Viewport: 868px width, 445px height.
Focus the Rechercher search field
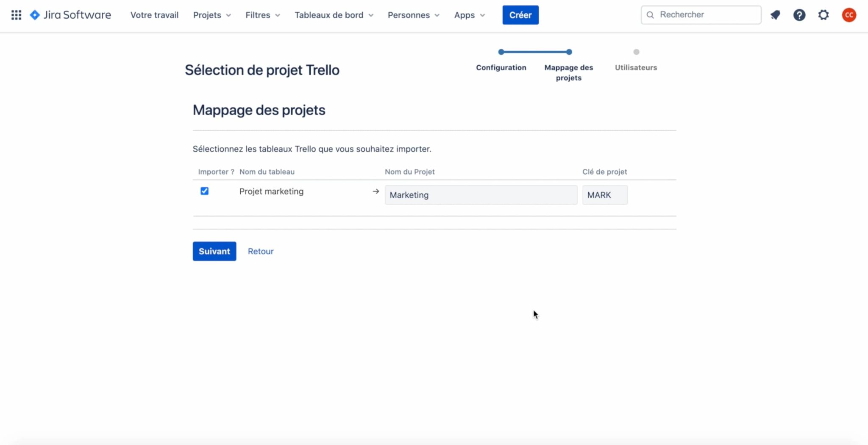pos(701,15)
